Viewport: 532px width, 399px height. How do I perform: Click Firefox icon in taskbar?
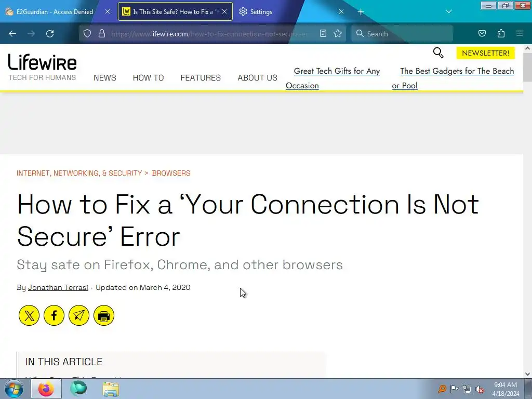point(46,389)
